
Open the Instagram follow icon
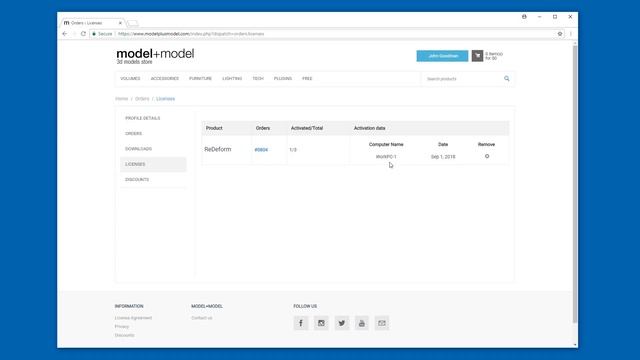coord(321,323)
